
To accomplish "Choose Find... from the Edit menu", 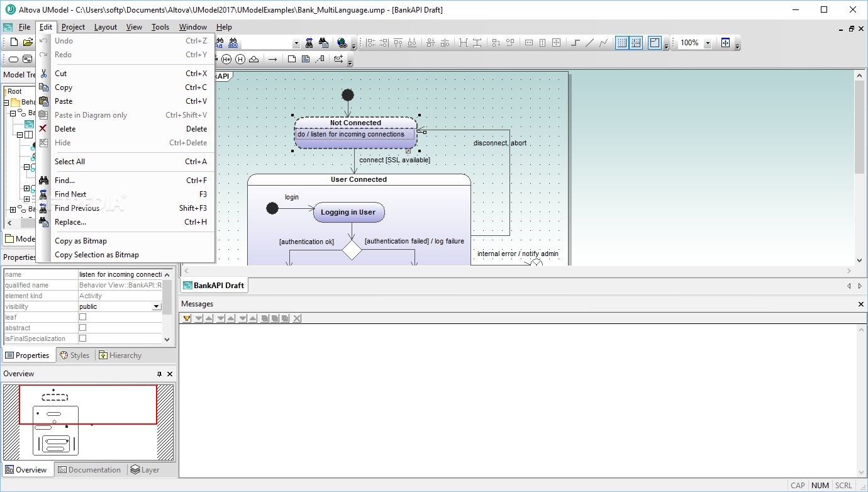I will click(125, 181).
